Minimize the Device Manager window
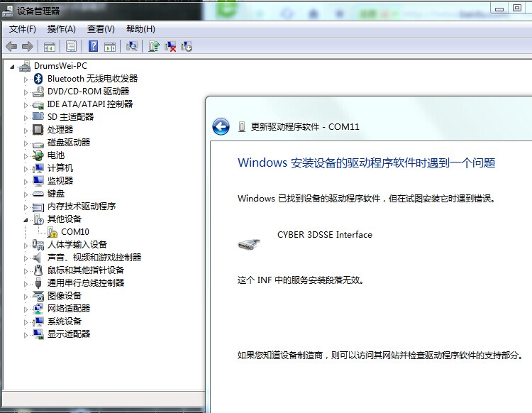 [x=499, y=8]
